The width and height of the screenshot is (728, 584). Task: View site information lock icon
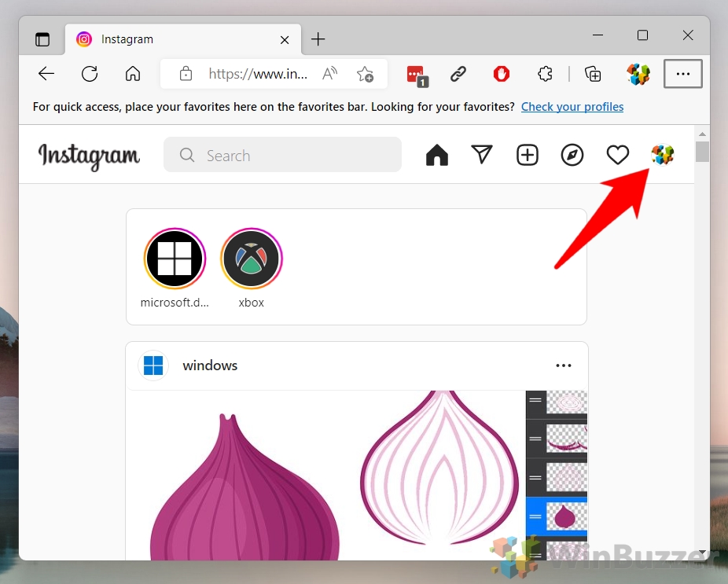(186, 74)
